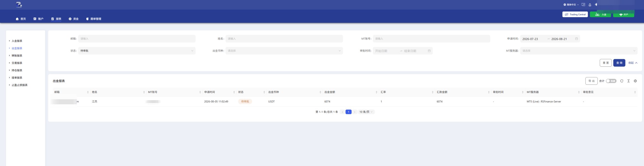Click the device screens icon in header
The width and height of the screenshot is (644, 166).
click(x=583, y=5)
